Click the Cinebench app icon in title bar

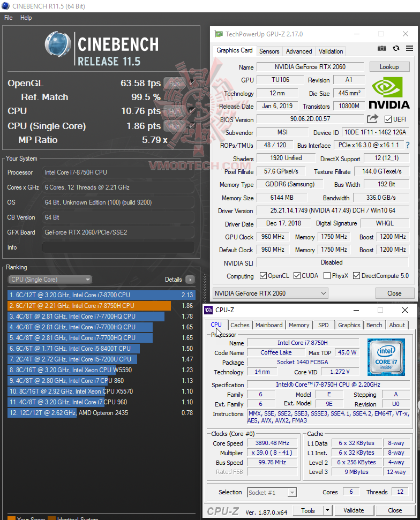coord(6,6)
